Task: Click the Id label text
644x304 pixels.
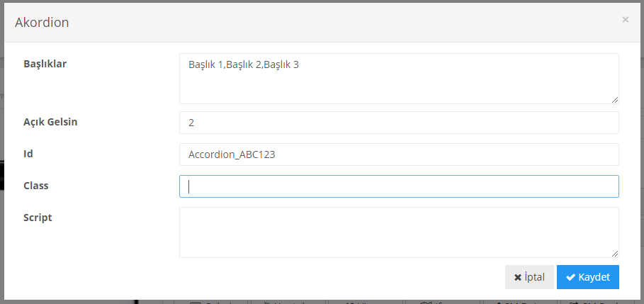Action: tap(28, 154)
